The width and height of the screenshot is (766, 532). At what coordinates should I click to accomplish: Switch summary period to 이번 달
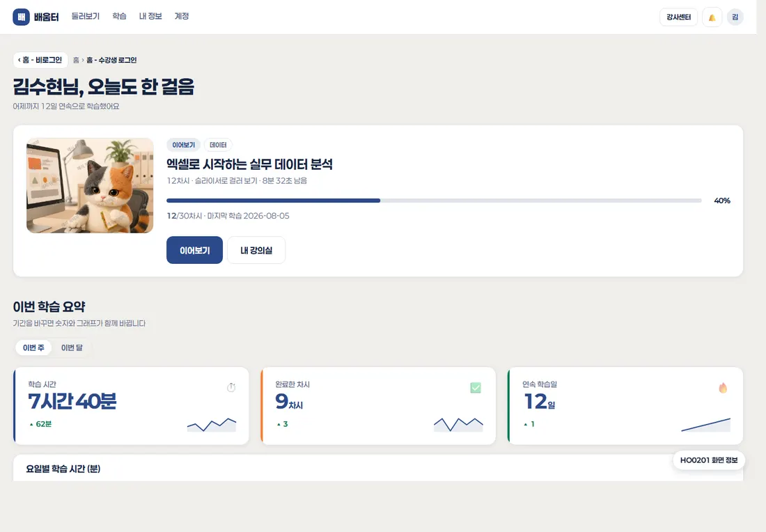pyautogui.click(x=72, y=347)
